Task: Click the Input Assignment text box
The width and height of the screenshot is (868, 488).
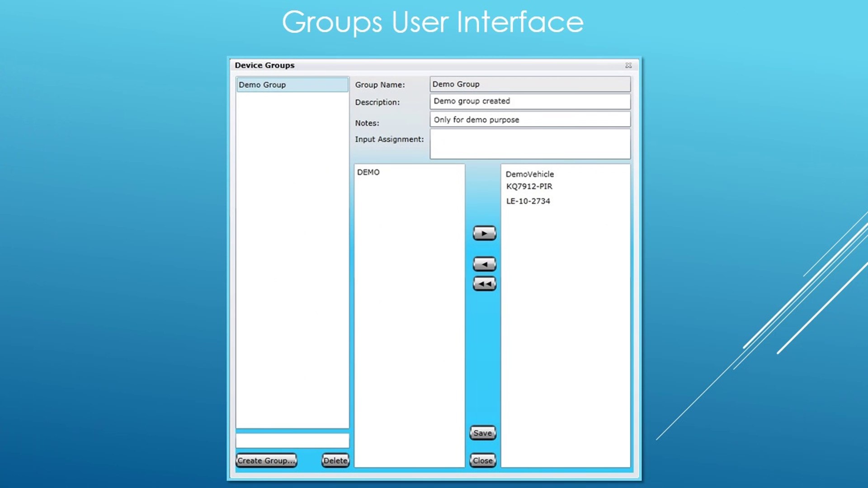Action: pos(530,144)
